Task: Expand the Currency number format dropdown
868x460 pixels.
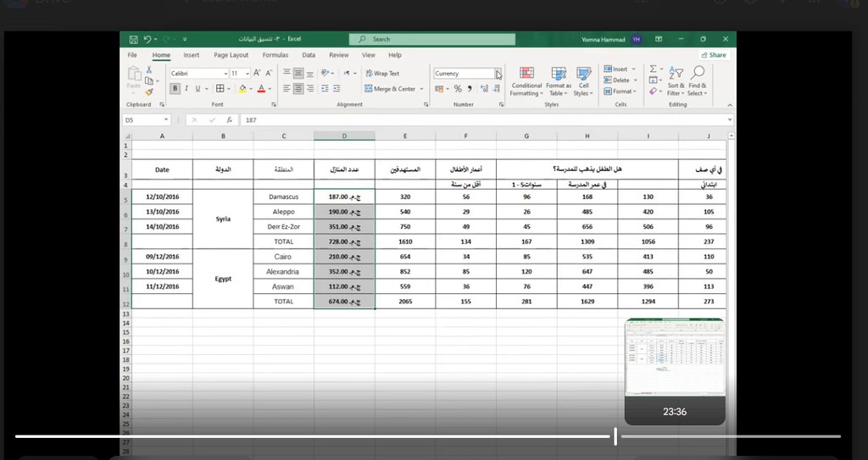Action: tap(498, 74)
